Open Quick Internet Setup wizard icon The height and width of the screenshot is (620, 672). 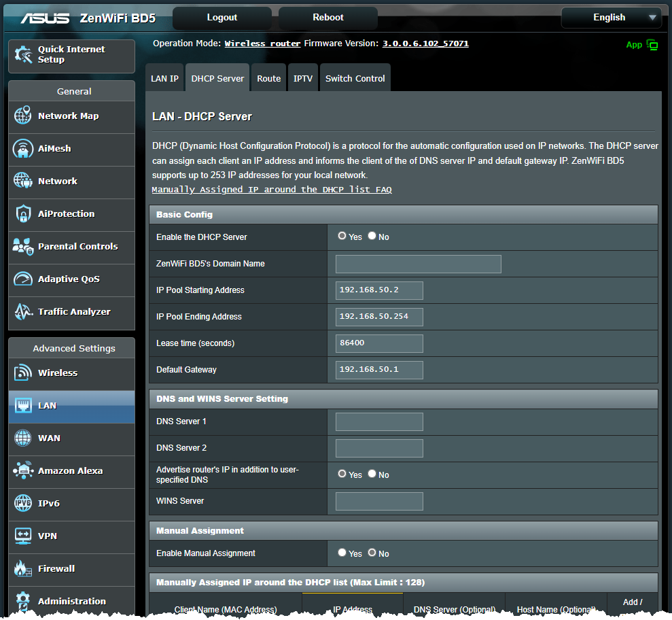point(23,55)
